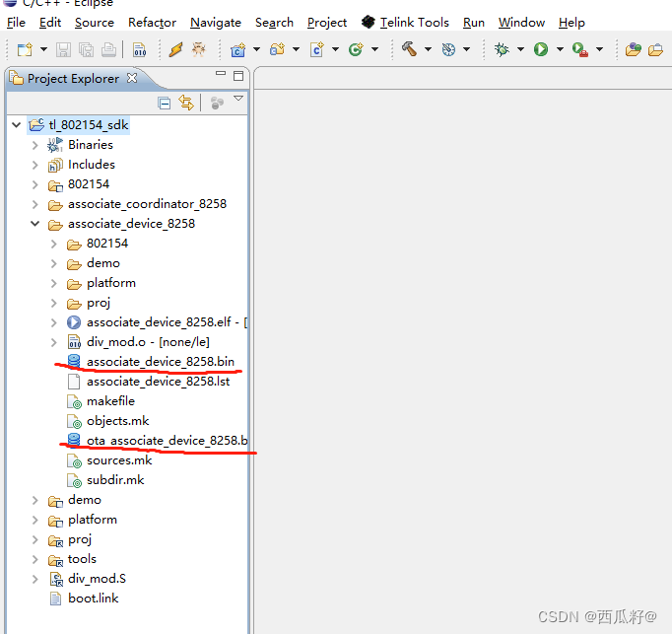Expand the div_mod.o node
The height and width of the screenshot is (634, 672).
(x=54, y=342)
